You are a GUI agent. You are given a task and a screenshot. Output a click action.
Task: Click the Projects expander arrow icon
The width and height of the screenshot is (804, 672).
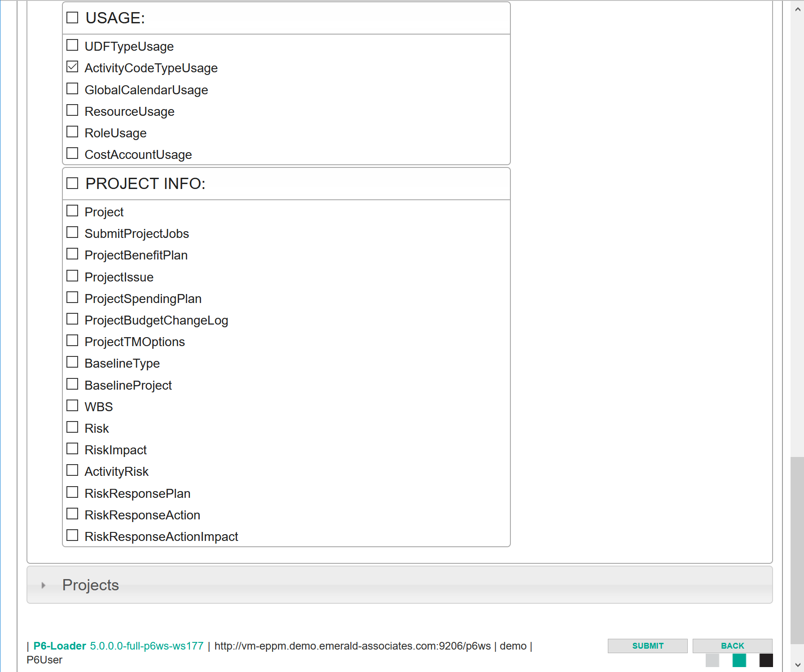(43, 585)
